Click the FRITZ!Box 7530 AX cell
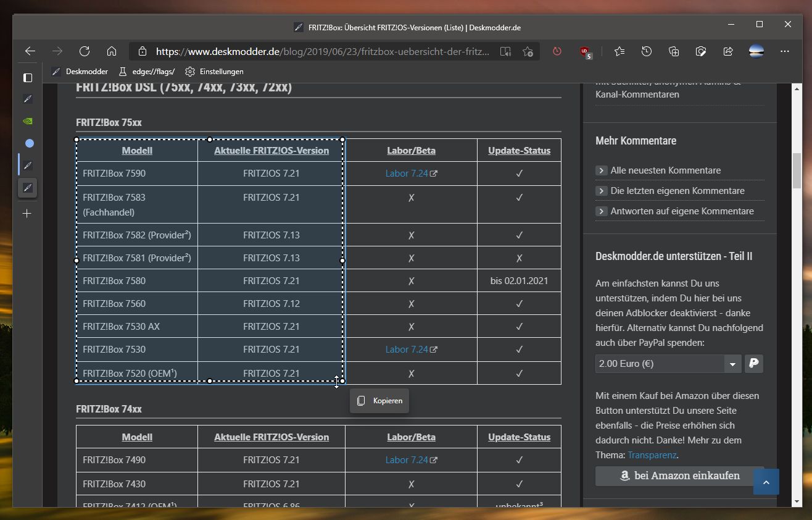 pyautogui.click(x=137, y=327)
